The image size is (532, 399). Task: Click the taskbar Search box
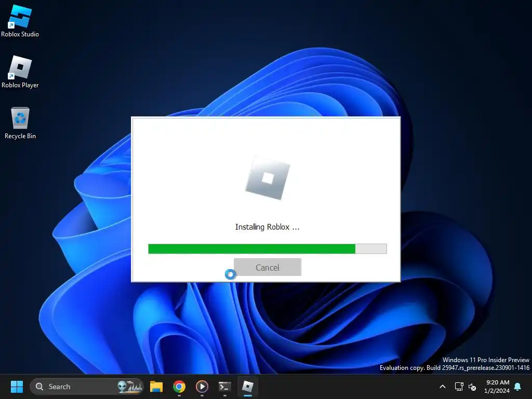coord(87,387)
